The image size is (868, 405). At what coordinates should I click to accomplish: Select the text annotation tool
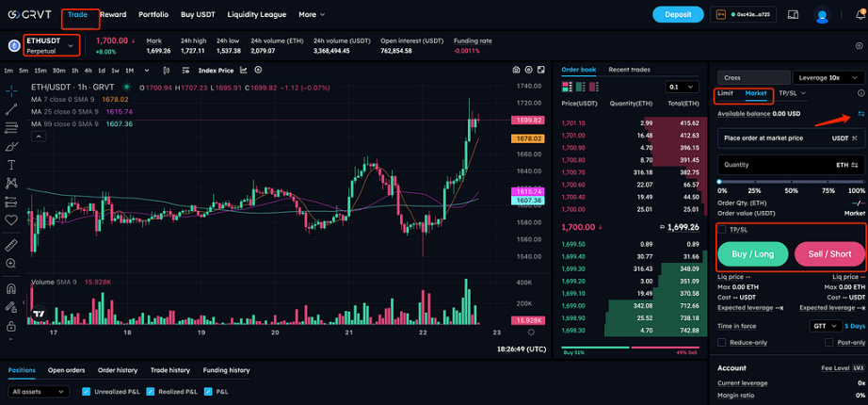(11, 165)
